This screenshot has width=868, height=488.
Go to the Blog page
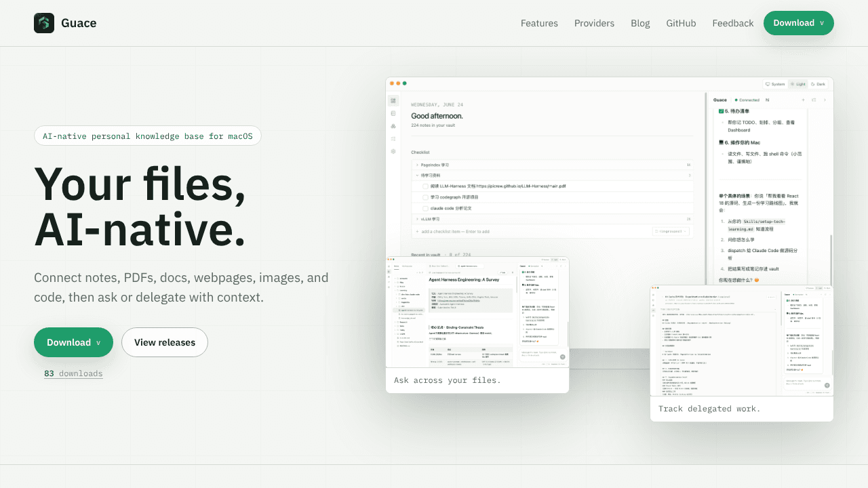(x=640, y=23)
